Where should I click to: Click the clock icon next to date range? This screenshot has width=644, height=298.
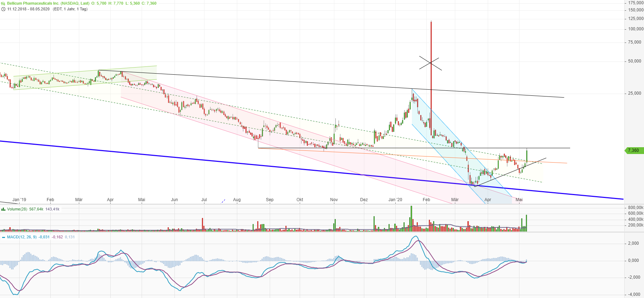[x=3, y=9]
